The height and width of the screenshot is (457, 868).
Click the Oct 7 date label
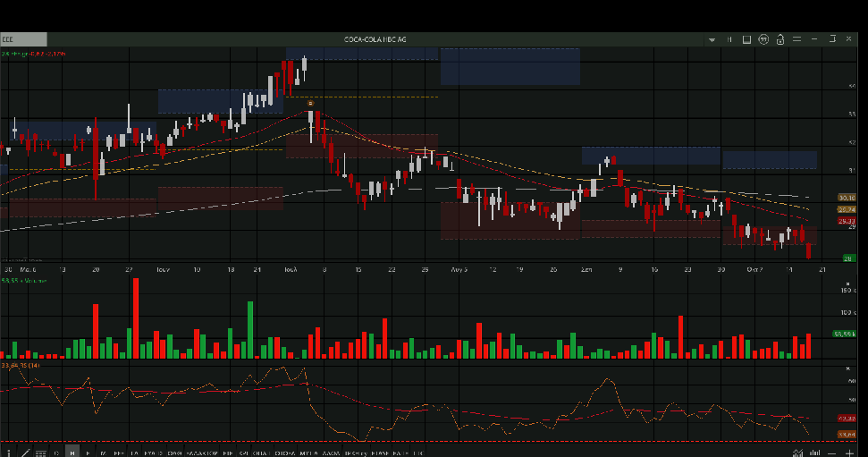click(754, 270)
